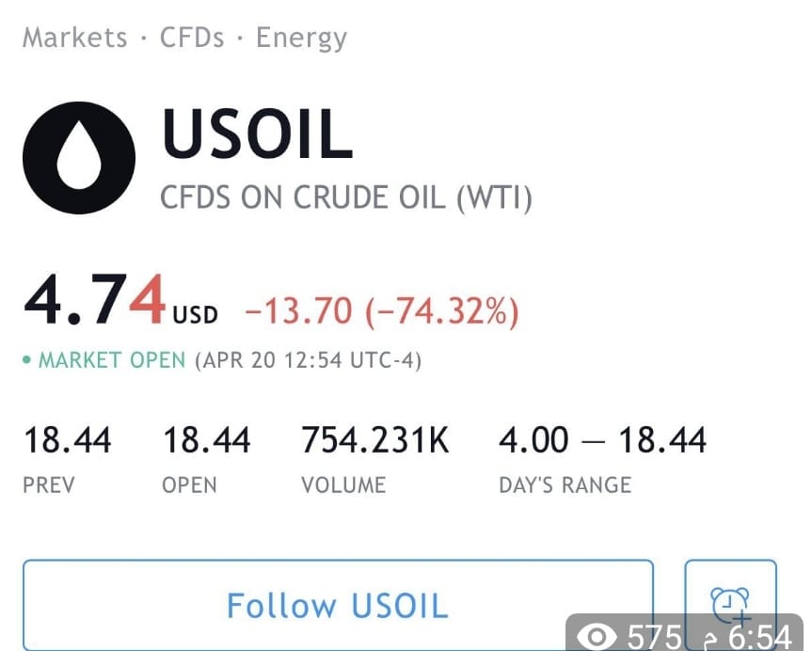This screenshot has width=812, height=651.
Task: Click the 4.74 USD current price
Action: pos(120,301)
